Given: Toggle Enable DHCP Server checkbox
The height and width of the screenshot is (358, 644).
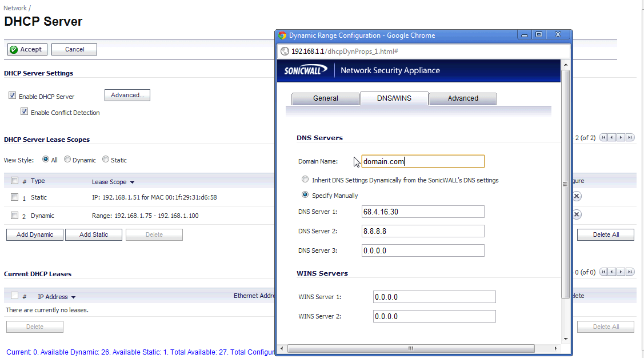Looking at the screenshot, I should coord(13,96).
